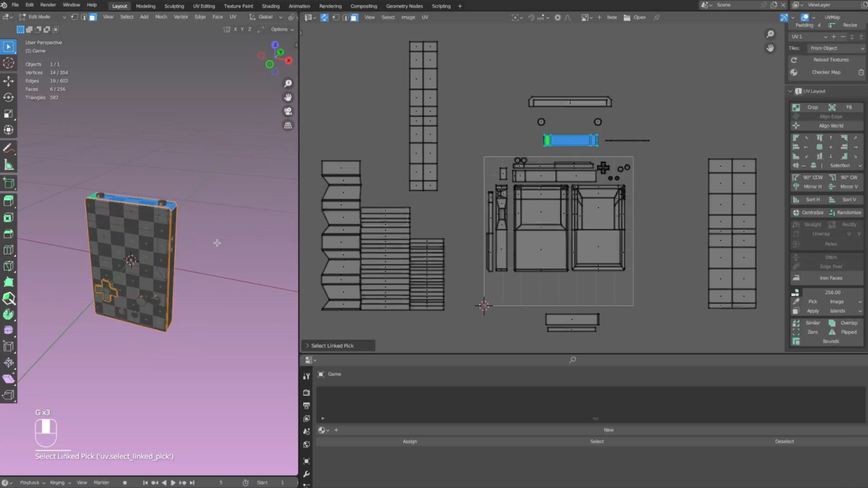Screen dimensions: 868x488
Task: Select the Add Cube tool
Action: [x=8, y=183]
